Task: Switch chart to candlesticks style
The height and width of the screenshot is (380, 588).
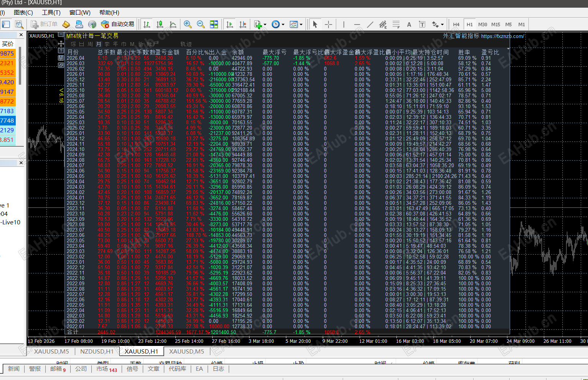Action: click(x=160, y=24)
